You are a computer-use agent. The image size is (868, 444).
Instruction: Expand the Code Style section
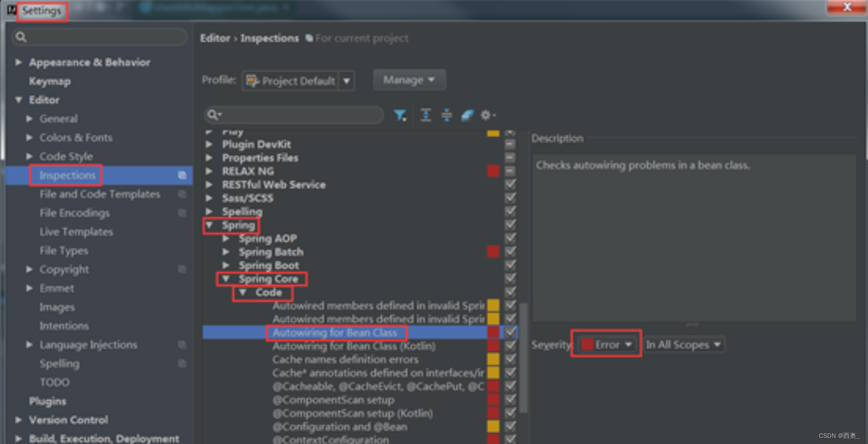click(29, 156)
